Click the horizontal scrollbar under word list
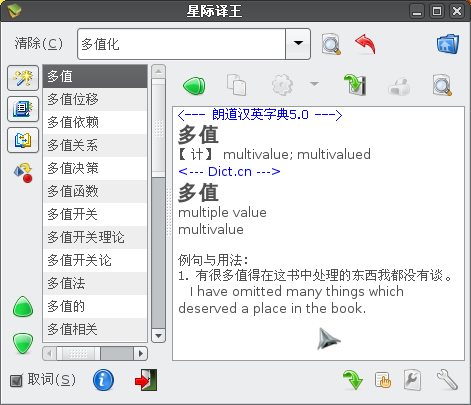This screenshot has height=405, width=471. (x=95, y=353)
